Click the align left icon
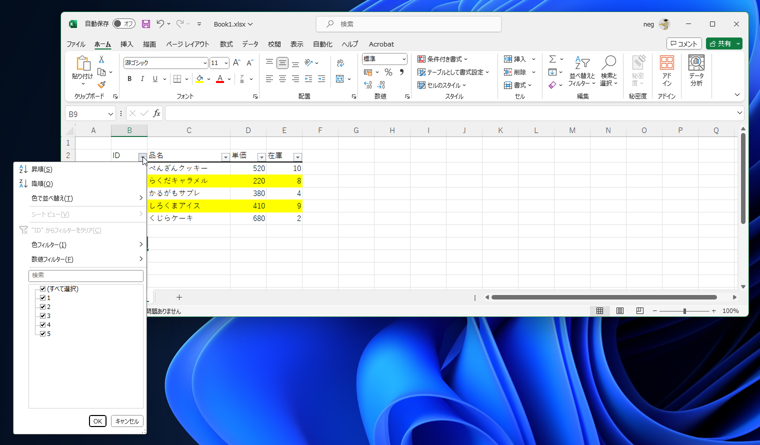760x445 pixels. pos(269,79)
